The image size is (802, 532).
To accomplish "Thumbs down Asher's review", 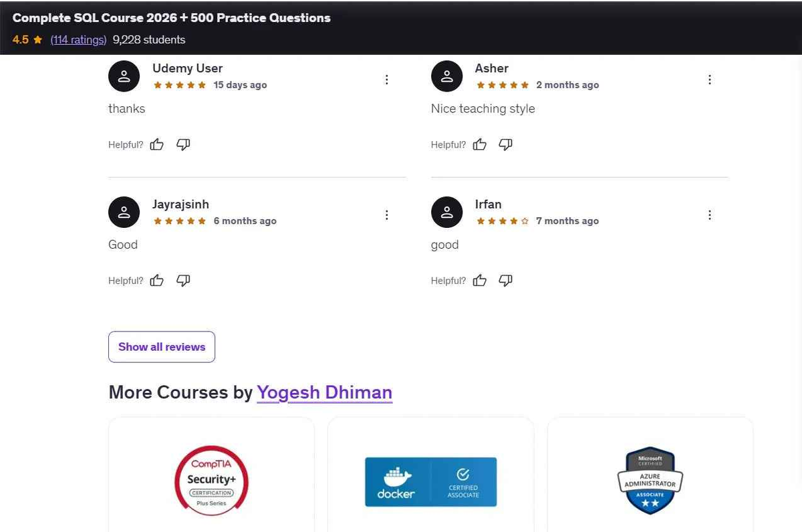I will pyautogui.click(x=506, y=144).
